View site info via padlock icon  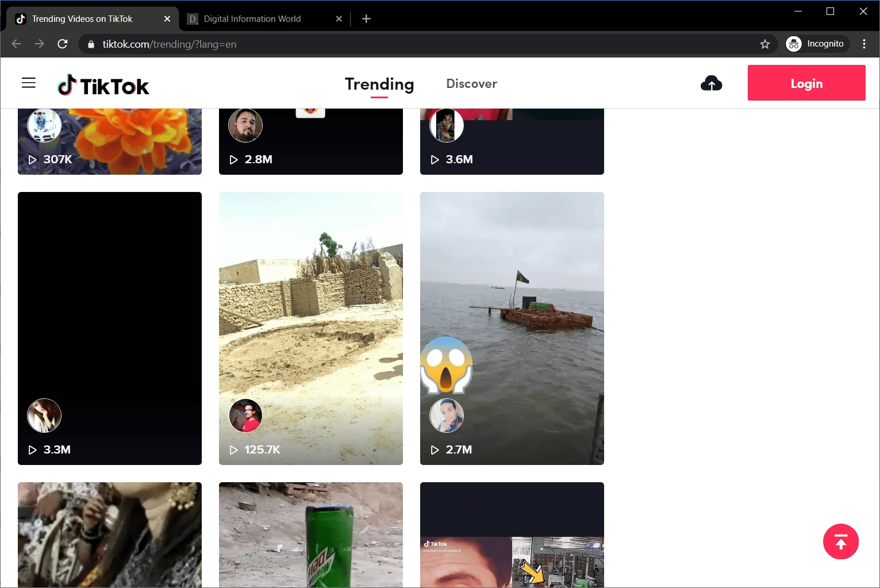pyautogui.click(x=91, y=44)
